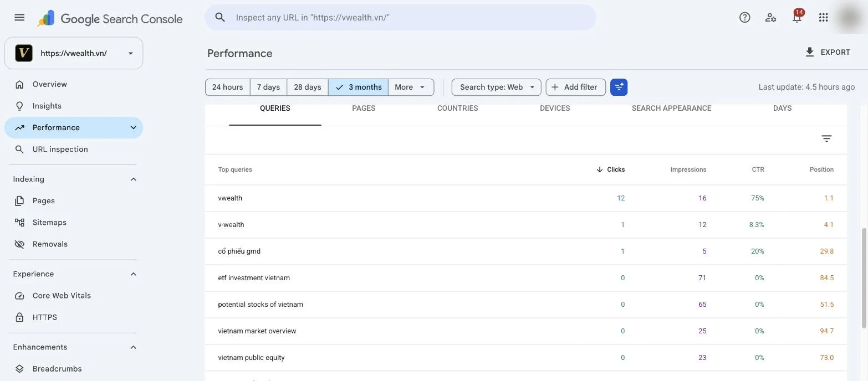Click the blue AI filter sparkle button
This screenshot has height=381, width=868.
pyautogui.click(x=619, y=87)
